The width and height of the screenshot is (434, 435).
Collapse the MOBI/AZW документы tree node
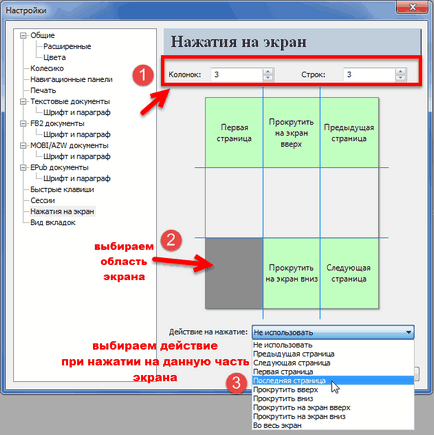click(x=23, y=145)
